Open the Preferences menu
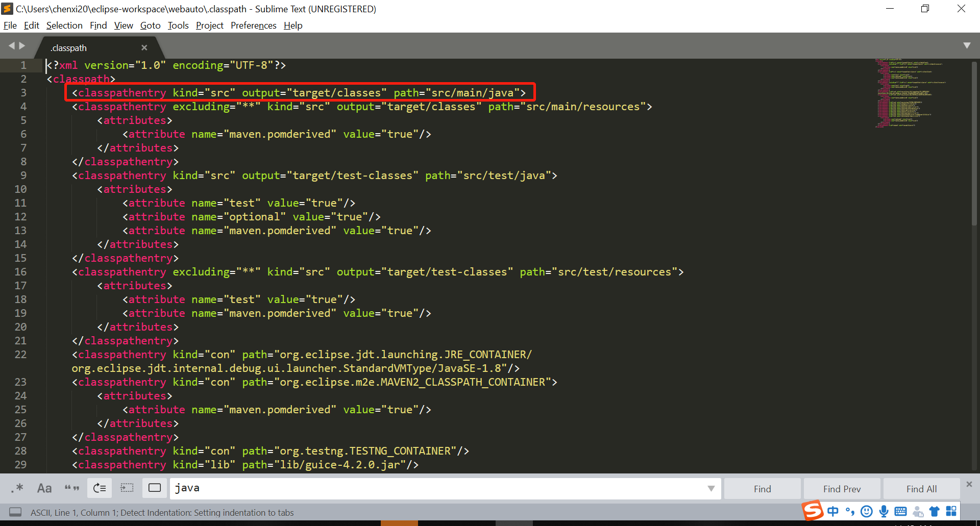This screenshot has width=980, height=526. (254, 26)
